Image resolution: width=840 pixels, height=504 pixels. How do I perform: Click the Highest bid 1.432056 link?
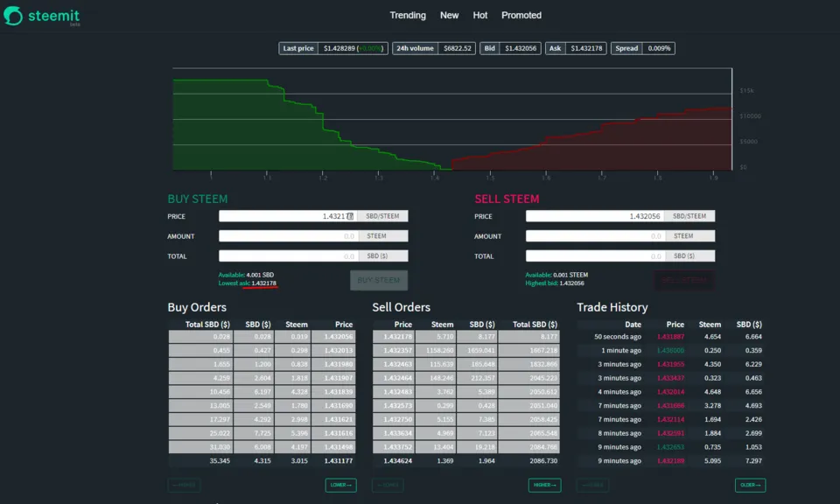pos(555,283)
